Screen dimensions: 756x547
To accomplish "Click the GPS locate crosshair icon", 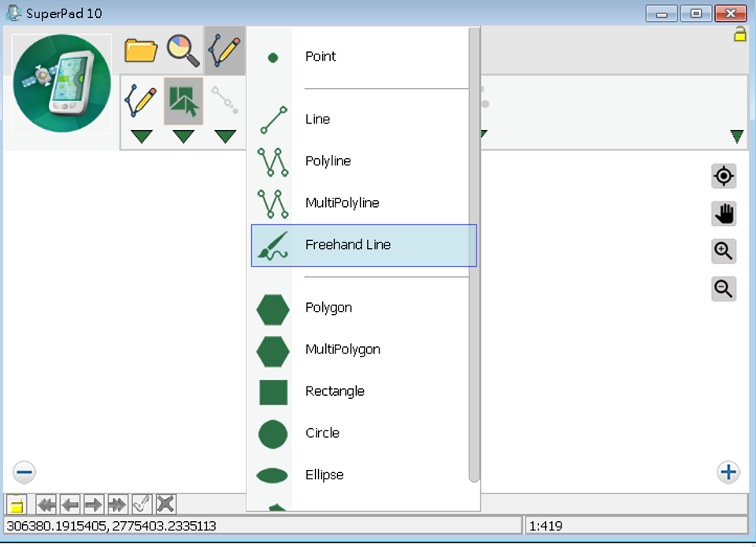I will click(x=724, y=176).
